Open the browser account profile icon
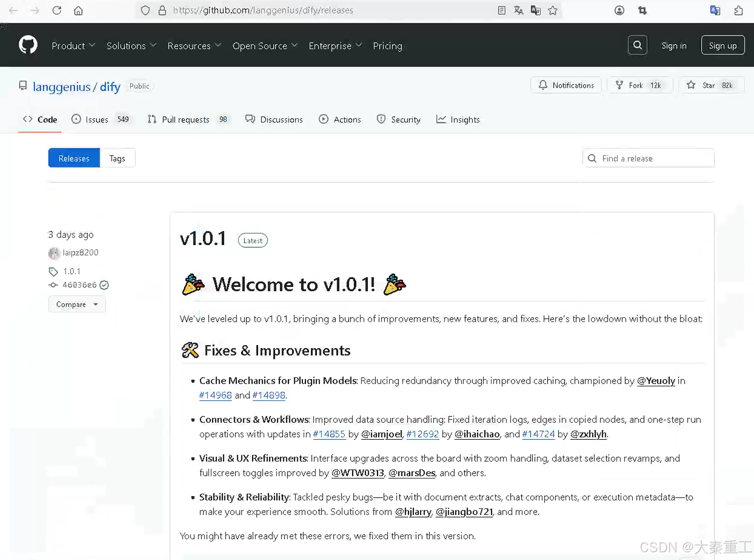This screenshot has height=560, width=754. coord(619,10)
